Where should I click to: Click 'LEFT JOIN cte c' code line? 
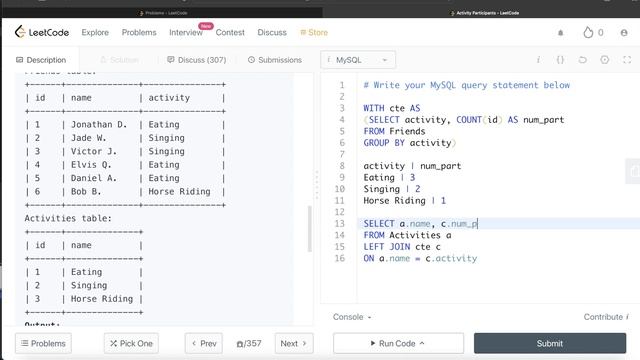(x=402, y=247)
